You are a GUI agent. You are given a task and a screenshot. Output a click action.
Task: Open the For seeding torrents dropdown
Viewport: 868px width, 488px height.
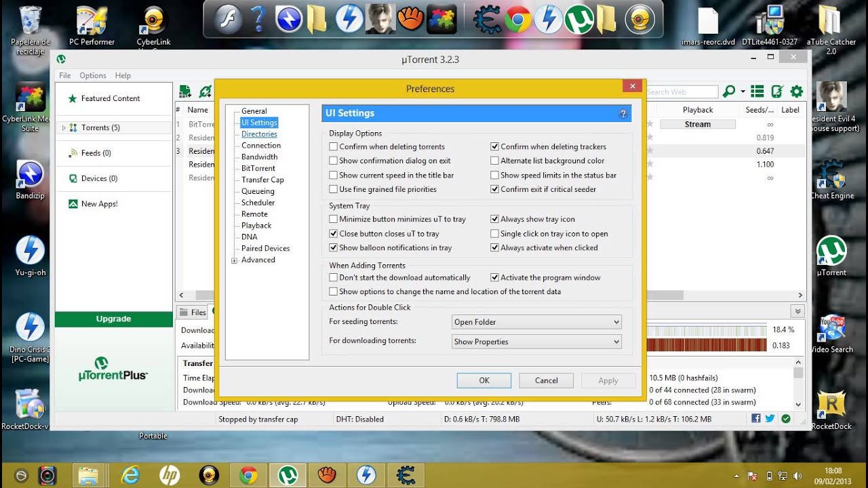536,322
